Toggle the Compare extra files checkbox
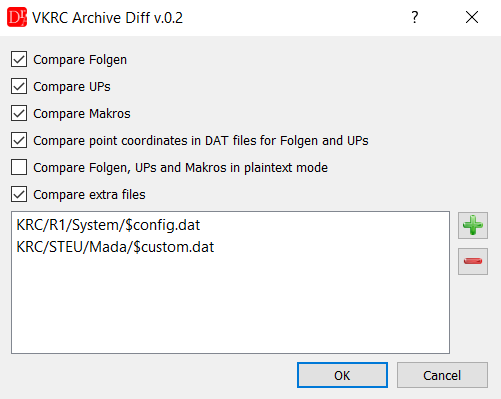Viewport: 501px width, 399px height. 19,194
